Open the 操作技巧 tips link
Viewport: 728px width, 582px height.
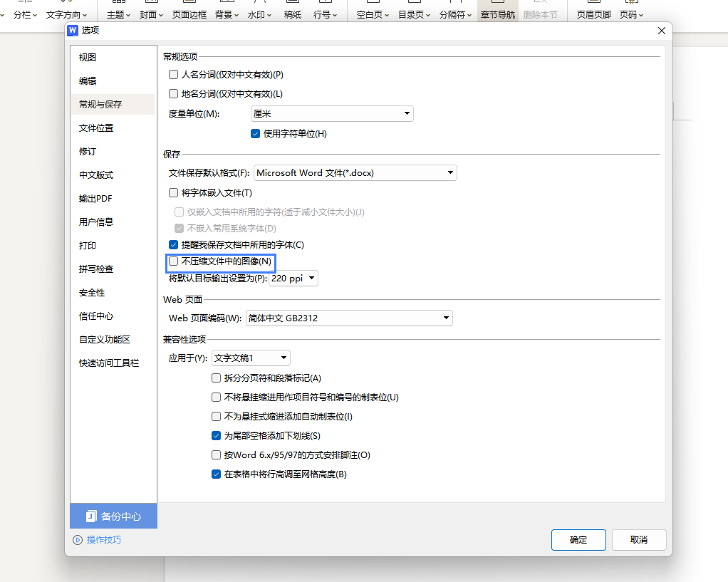[104, 539]
